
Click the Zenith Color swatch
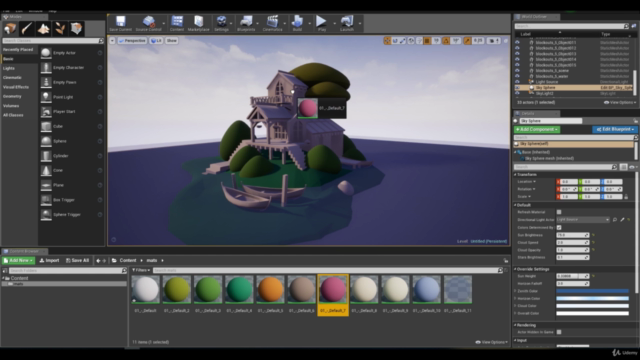click(592, 291)
